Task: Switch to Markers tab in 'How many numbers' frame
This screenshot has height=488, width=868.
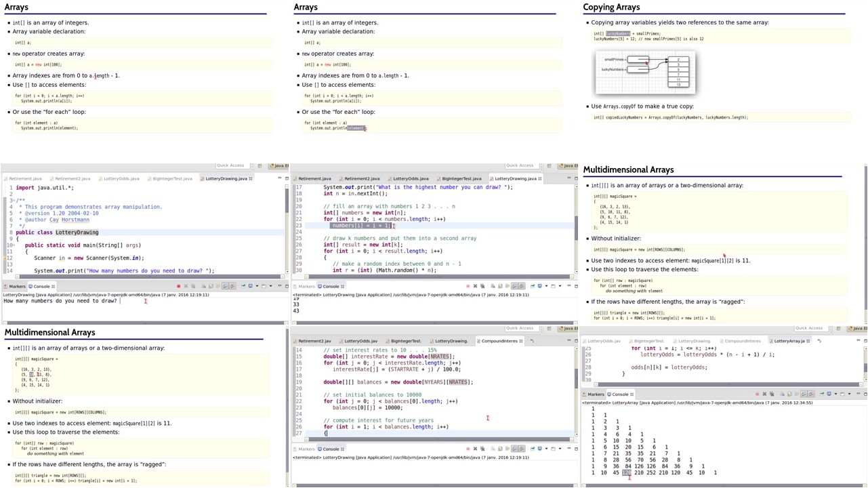Action: pyautogui.click(x=14, y=286)
